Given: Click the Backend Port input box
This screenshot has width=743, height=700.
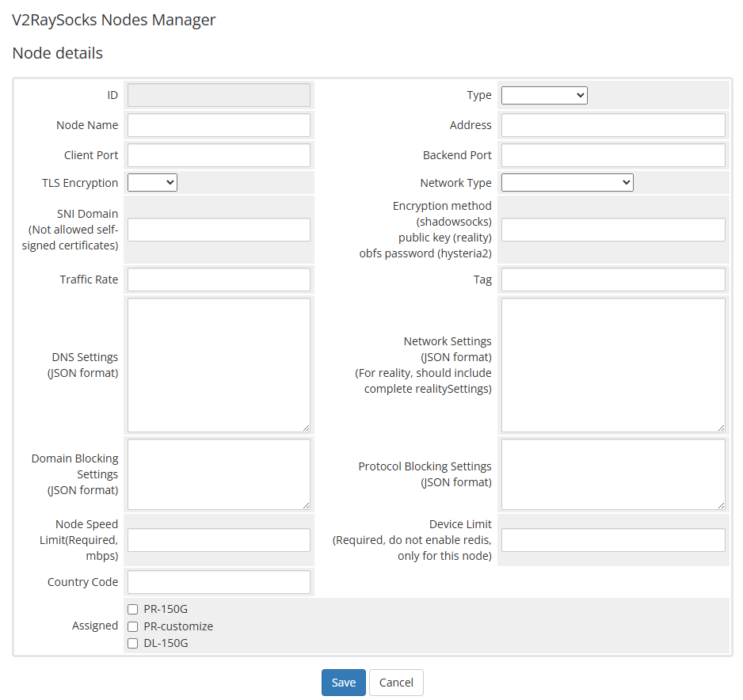Looking at the screenshot, I should [613, 155].
